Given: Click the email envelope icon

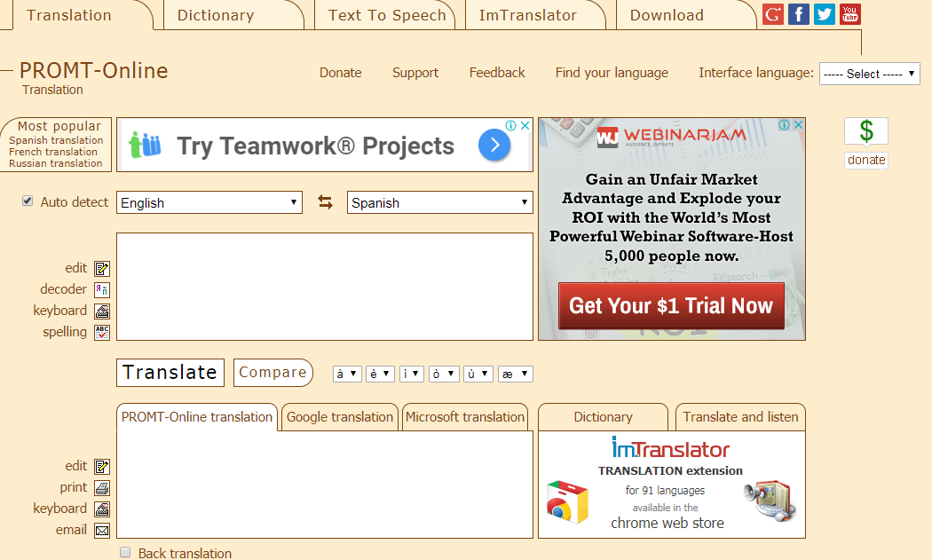Looking at the screenshot, I should point(102,531).
